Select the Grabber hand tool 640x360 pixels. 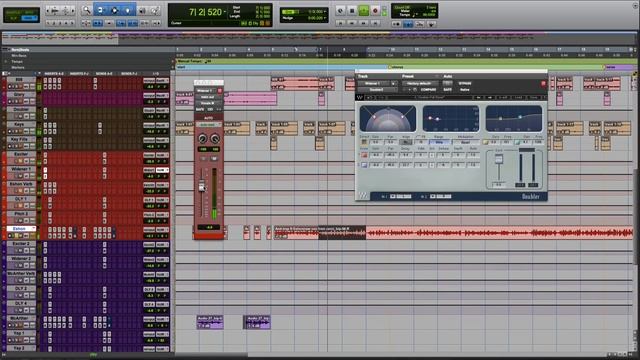click(x=128, y=10)
